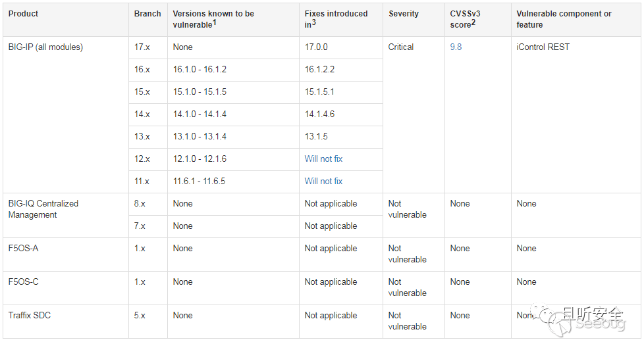Click the Branch column header
This screenshot has width=644, height=342.
(x=148, y=14)
